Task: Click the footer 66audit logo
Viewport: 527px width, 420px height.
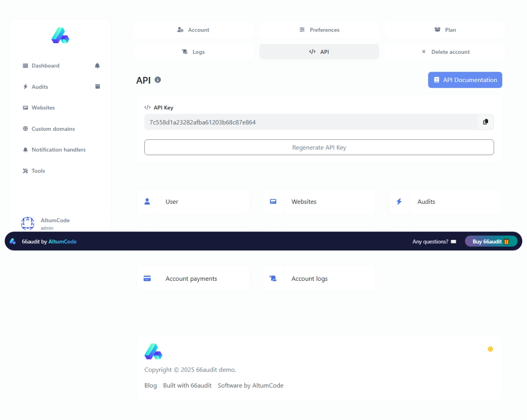Action: pos(153,351)
